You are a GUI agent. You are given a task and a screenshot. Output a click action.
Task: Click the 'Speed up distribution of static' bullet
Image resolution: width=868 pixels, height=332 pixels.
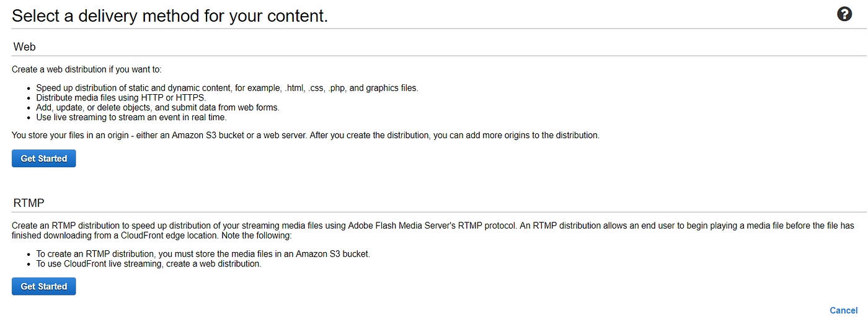(227, 88)
